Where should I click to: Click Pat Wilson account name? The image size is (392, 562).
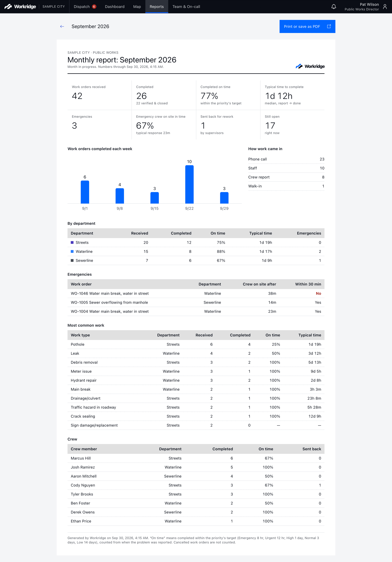click(369, 4)
